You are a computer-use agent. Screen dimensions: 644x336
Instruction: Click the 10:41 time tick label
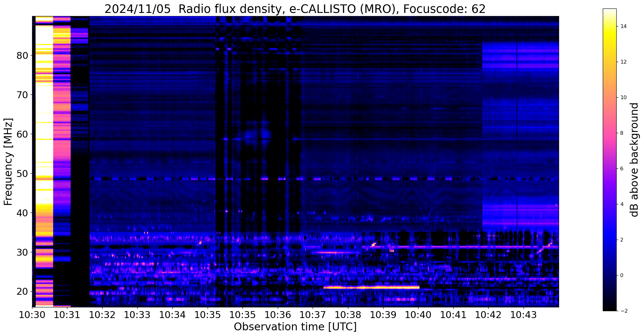[x=453, y=315]
